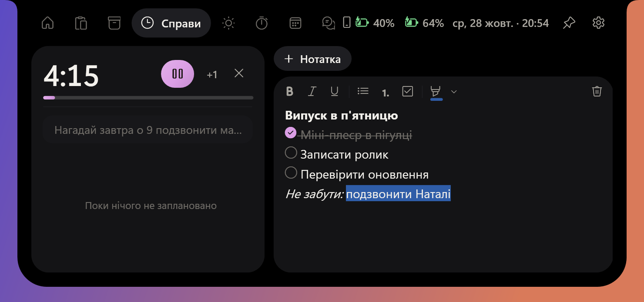
Task: Click the phone device icon
Action: point(347,23)
